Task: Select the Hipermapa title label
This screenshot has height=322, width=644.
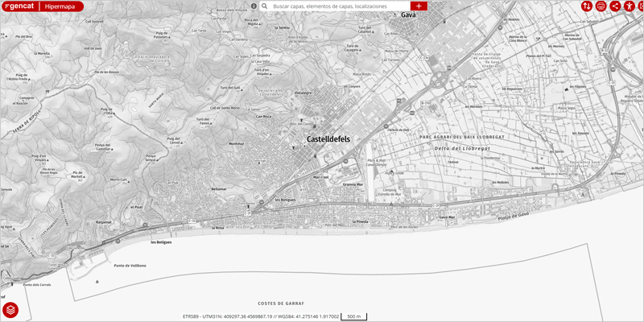Action: [x=60, y=6]
